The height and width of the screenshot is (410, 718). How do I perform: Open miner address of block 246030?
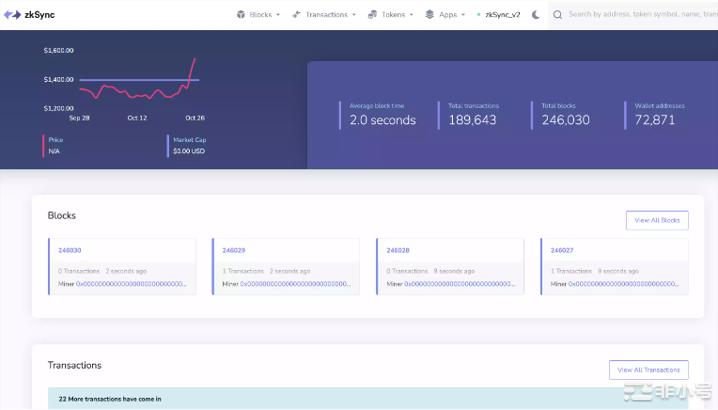131,284
